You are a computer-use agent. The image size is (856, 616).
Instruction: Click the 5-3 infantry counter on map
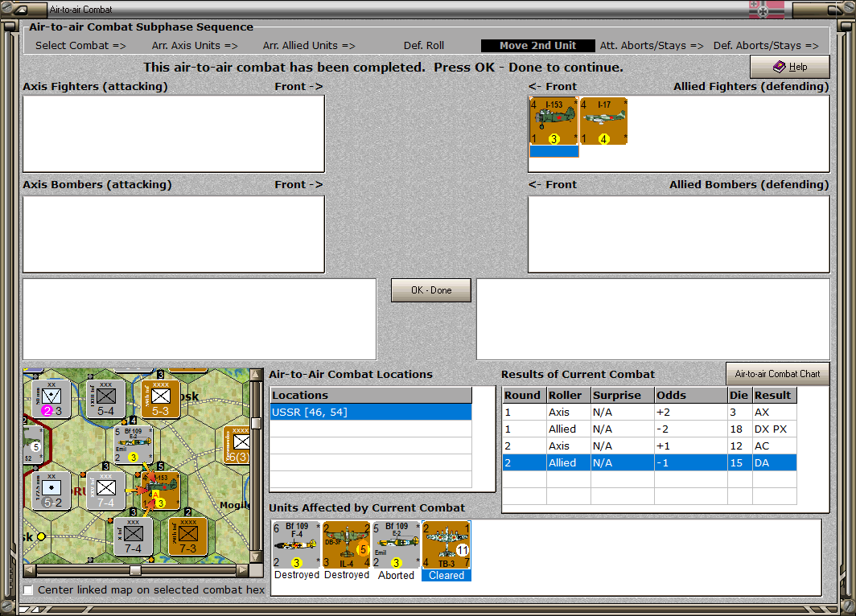tap(161, 399)
